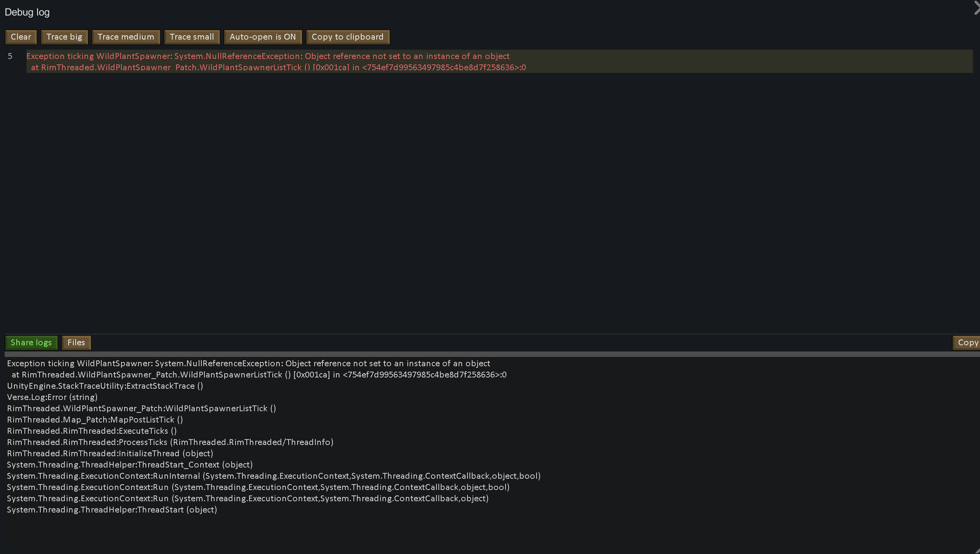Screen dimensions: 980x554
Task: Switch to Trace small display
Action: (x=192, y=37)
